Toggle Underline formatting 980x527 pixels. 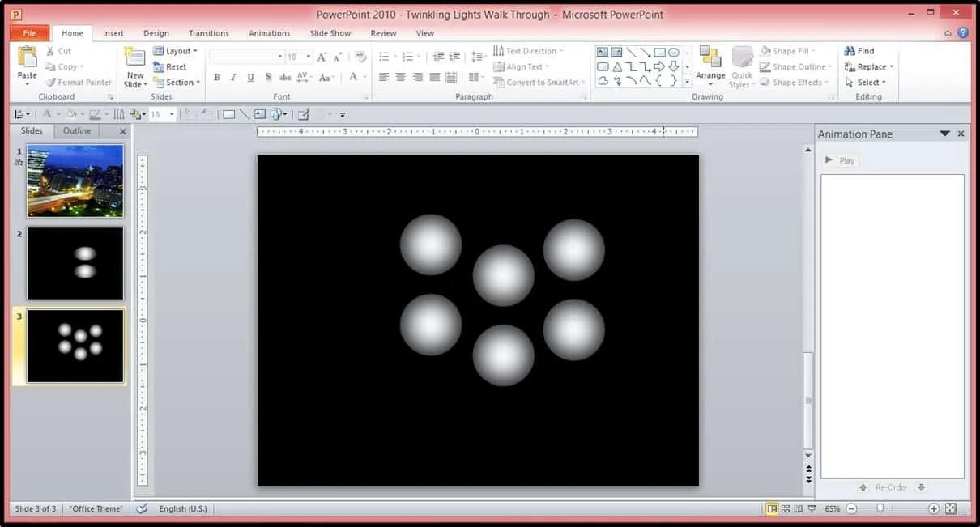pos(250,78)
